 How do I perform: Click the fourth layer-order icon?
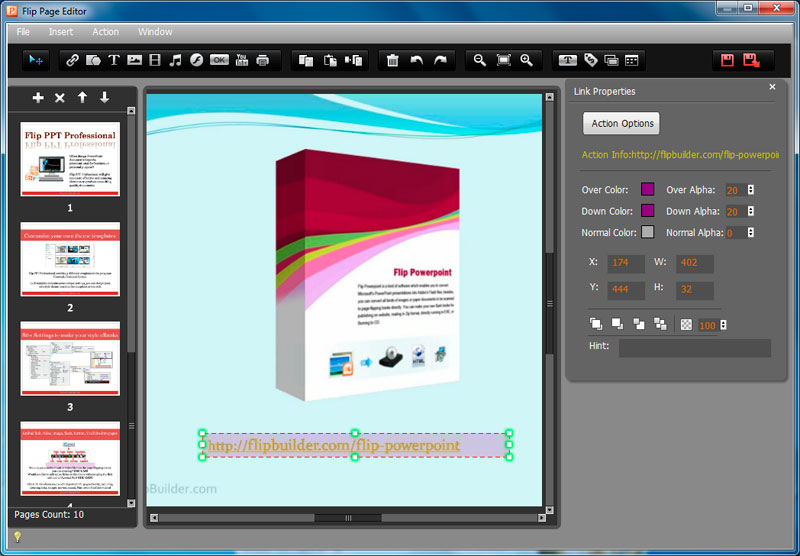pos(660,324)
